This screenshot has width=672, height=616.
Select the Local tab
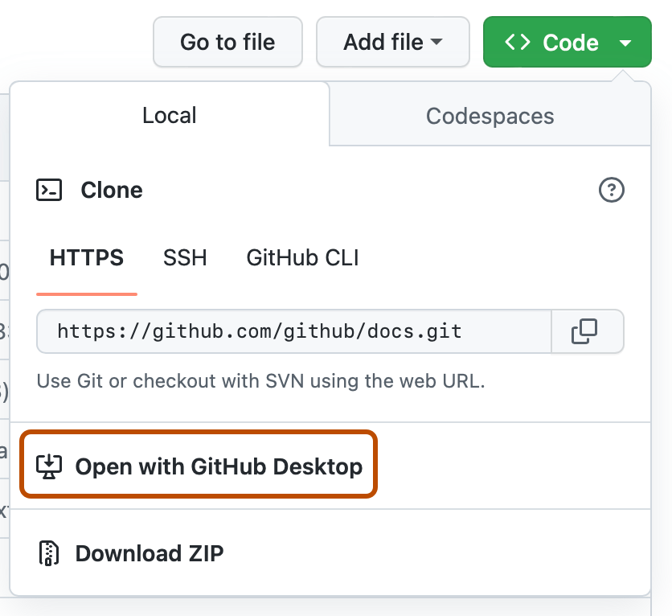[169, 115]
